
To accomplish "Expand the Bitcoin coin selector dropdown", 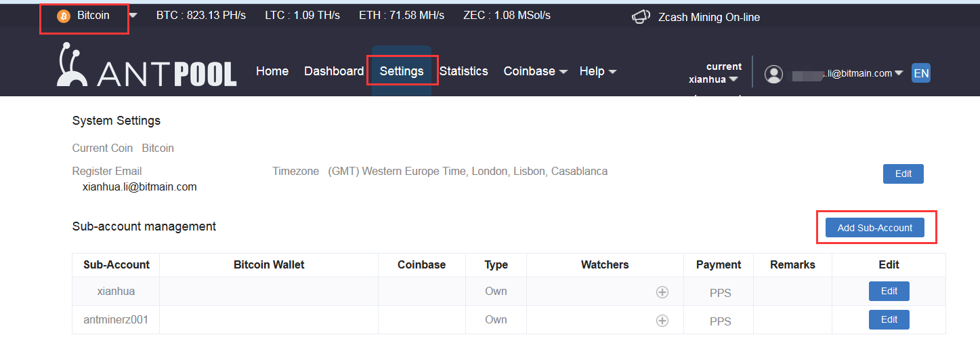I will (133, 16).
